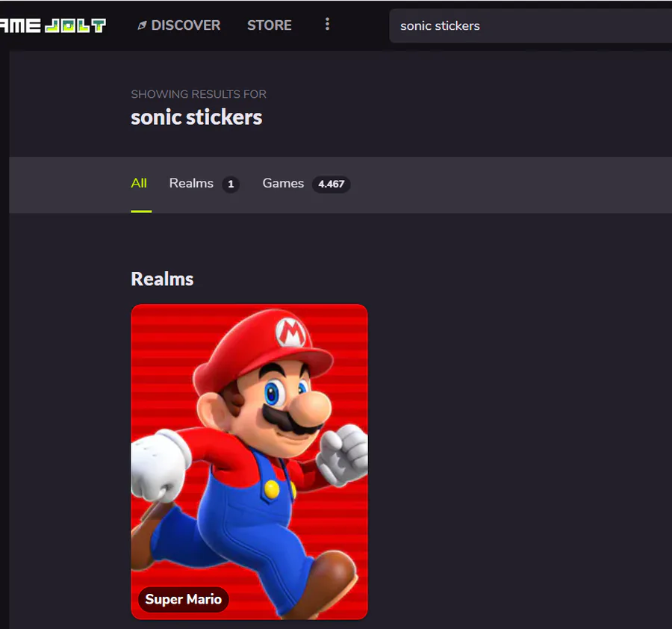Switch to the Games tab
This screenshot has width=672, height=629.
tap(306, 184)
